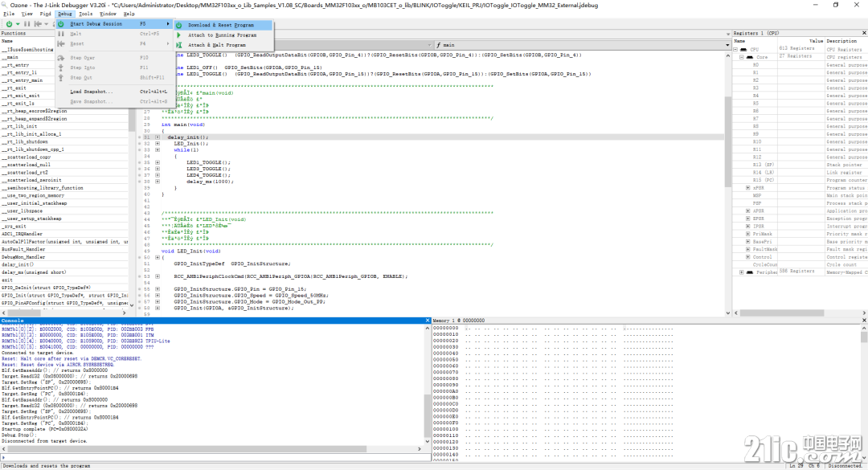The height and width of the screenshot is (470, 868).
Task: Expand the IPSR register
Action: tap(748, 227)
